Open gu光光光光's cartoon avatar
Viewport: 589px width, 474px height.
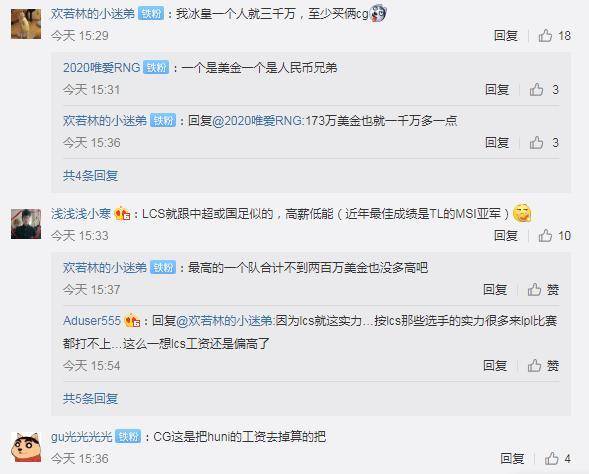(26, 447)
